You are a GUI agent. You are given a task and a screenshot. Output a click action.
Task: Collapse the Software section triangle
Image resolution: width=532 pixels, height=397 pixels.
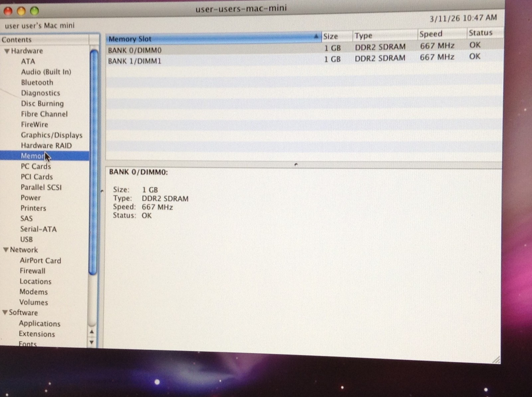coord(5,313)
